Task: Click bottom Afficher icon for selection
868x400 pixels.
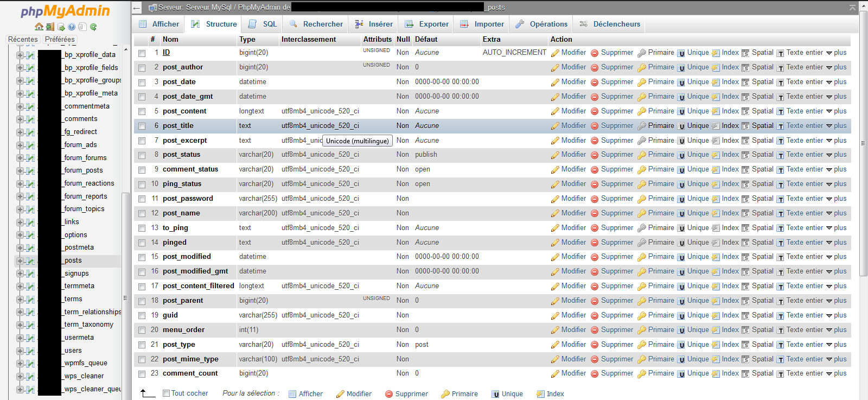Action: tap(292, 395)
